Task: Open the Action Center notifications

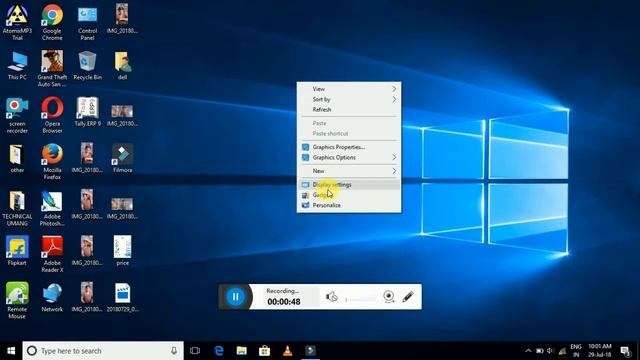Action: (x=625, y=351)
